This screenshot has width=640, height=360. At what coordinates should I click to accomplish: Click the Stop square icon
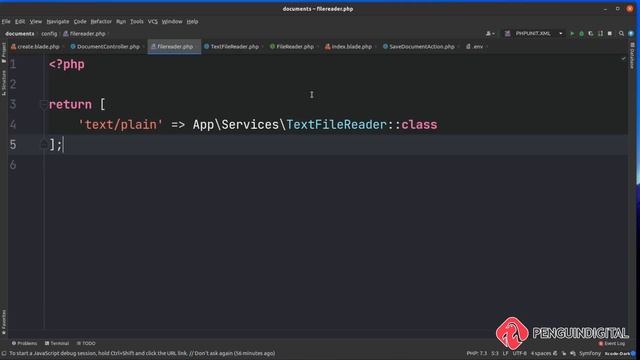pos(610,33)
